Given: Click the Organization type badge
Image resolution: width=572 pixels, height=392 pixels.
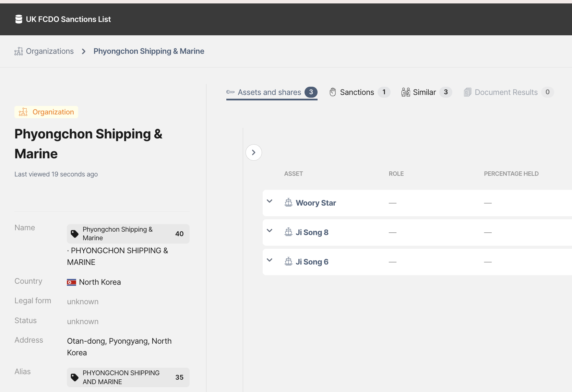Looking at the screenshot, I should pyautogui.click(x=46, y=112).
